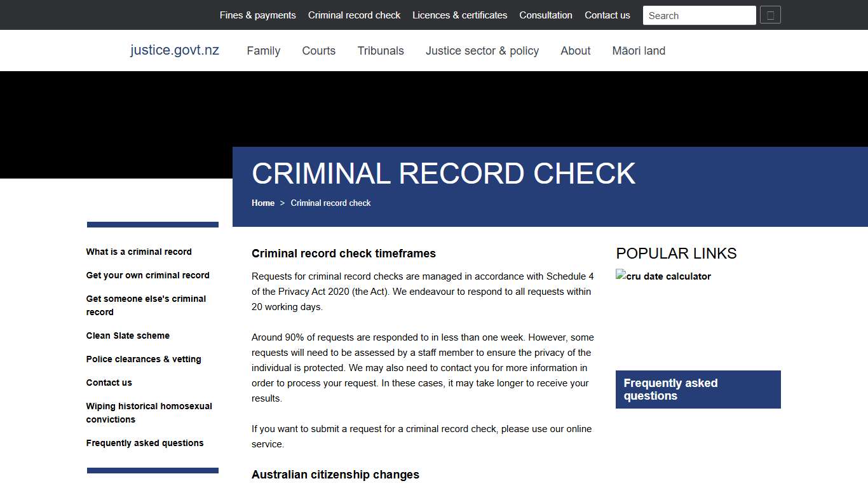Open Fines & payments from the top bar
Viewport: 868px width, 488px height.
tap(257, 15)
